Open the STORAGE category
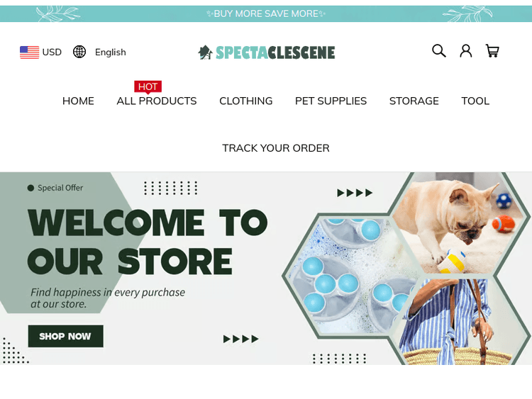Viewport: 532px width, 399px height. 414,101
